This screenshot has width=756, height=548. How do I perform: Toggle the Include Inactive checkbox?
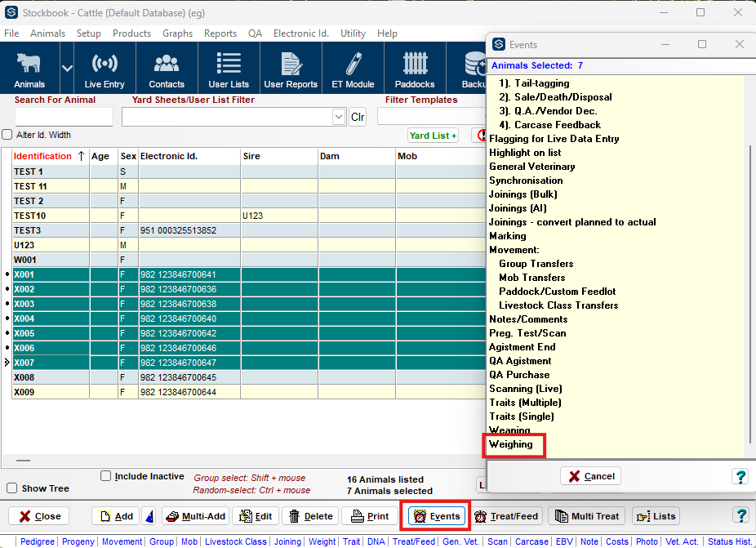pyautogui.click(x=105, y=476)
